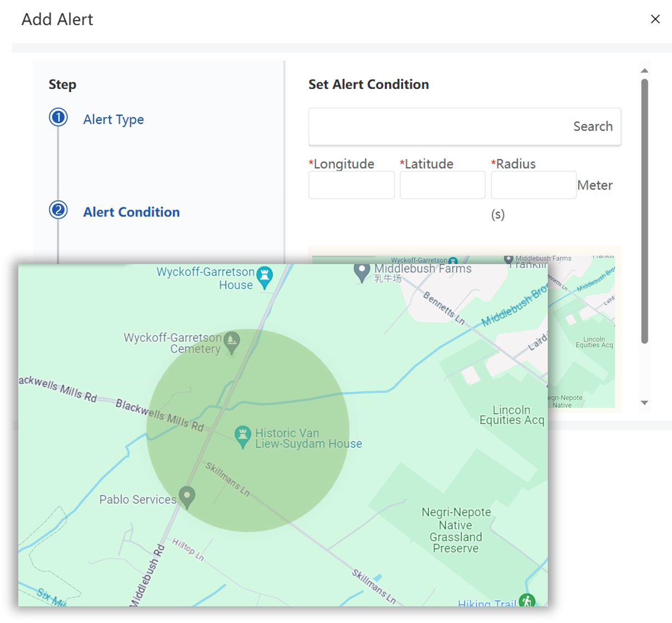This screenshot has width=672, height=623.
Task: Open the Alert Type step
Action: [113, 119]
